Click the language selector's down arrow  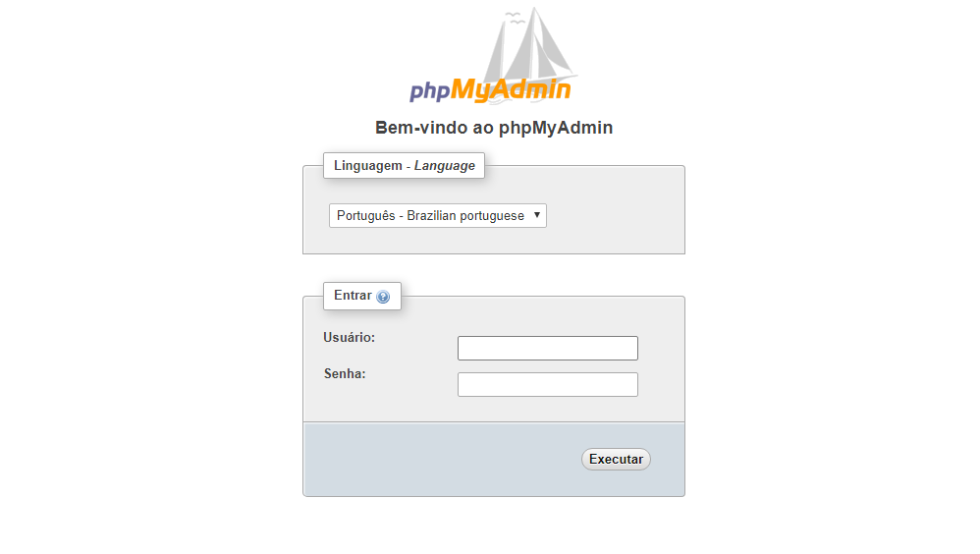[x=537, y=215]
